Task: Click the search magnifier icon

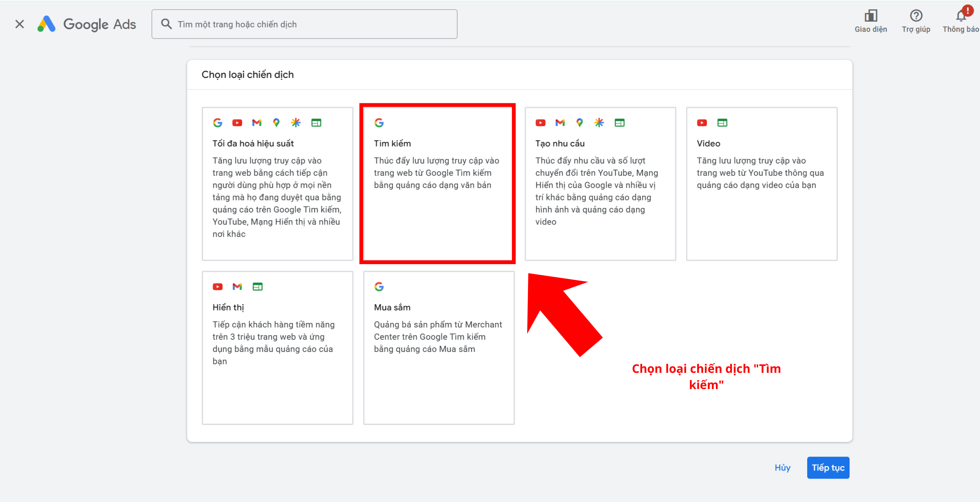Action: point(166,24)
